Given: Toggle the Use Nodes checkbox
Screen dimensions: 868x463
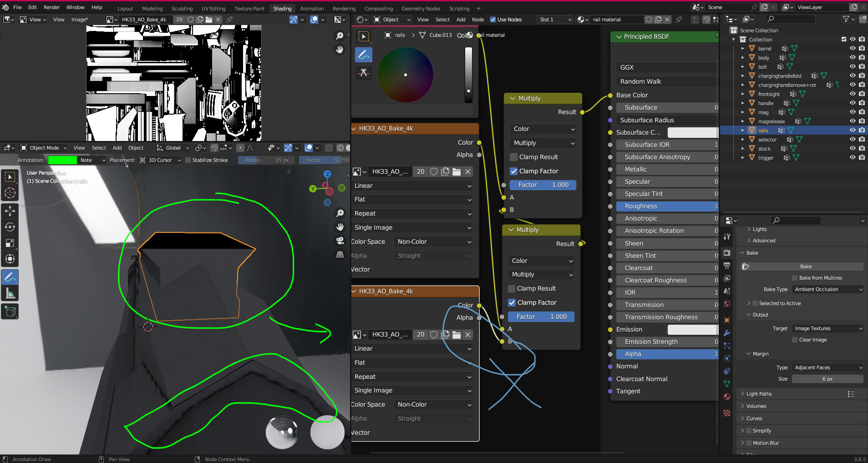Looking at the screenshot, I should (493, 20).
